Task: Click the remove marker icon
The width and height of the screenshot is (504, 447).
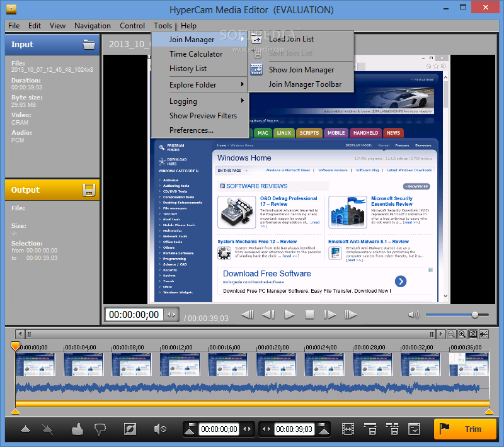Action: (47, 429)
